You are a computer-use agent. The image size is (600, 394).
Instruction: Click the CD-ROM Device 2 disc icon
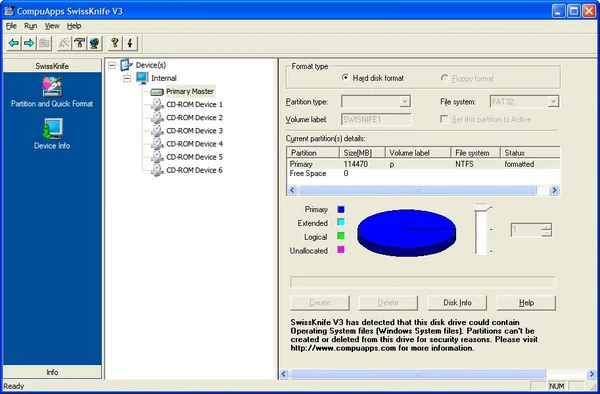157,117
